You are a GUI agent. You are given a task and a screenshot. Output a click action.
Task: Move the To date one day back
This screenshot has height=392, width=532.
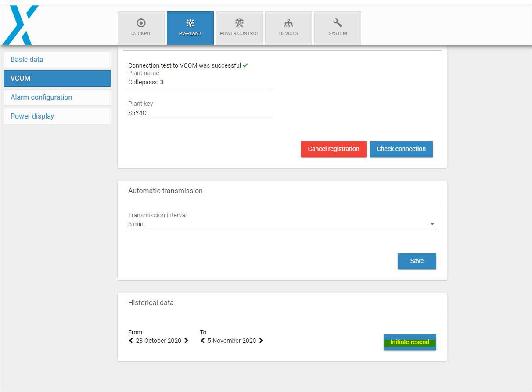point(203,341)
